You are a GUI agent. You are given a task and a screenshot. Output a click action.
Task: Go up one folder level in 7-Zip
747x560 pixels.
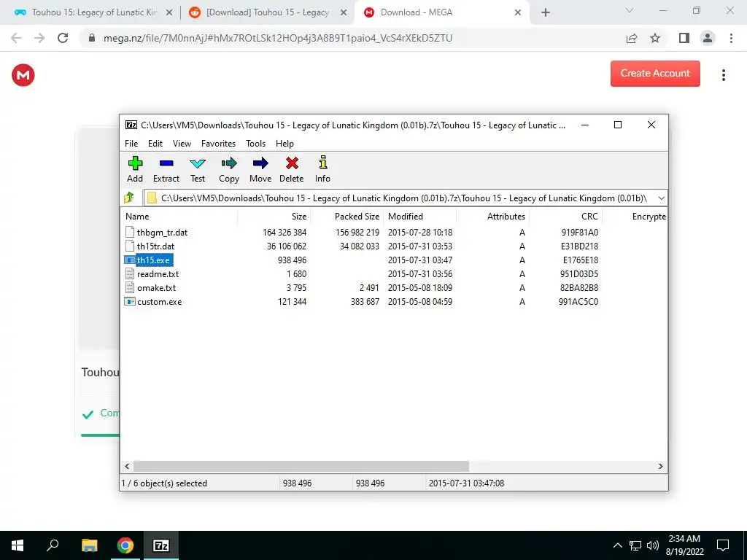(x=129, y=198)
